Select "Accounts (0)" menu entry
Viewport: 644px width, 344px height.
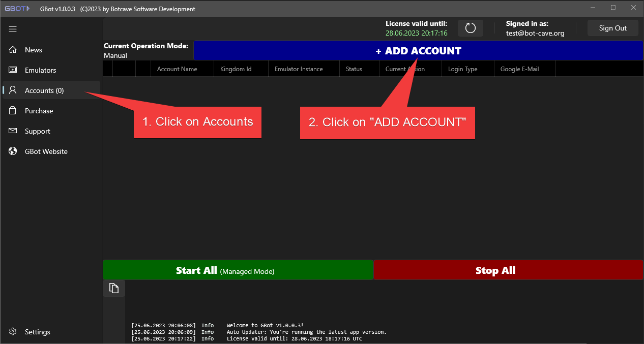[44, 90]
